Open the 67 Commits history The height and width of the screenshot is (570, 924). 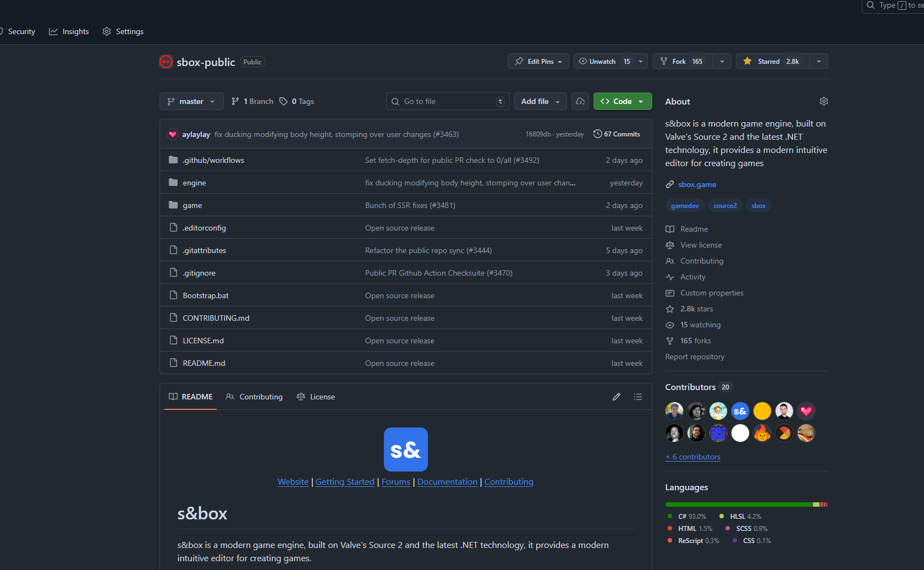[x=617, y=134]
